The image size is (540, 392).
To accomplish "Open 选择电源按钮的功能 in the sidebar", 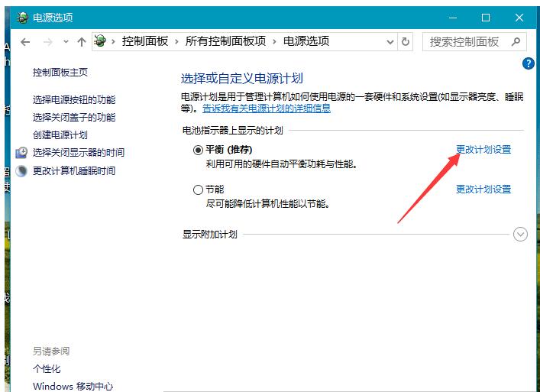I will pyautogui.click(x=74, y=99).
